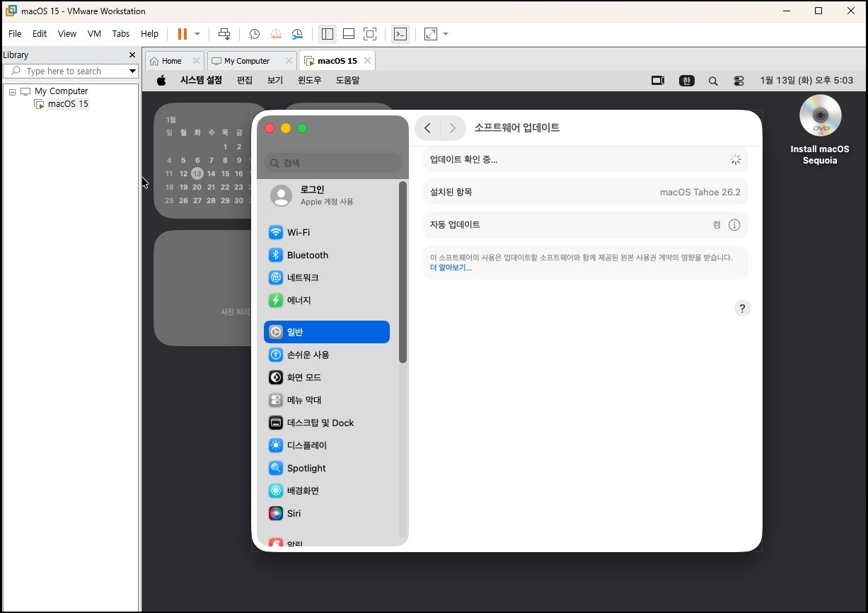The height and width of the screenshot is (613, 868).
Task: Select 디스플레이 in the sidebar
Action: coord(327,445)
